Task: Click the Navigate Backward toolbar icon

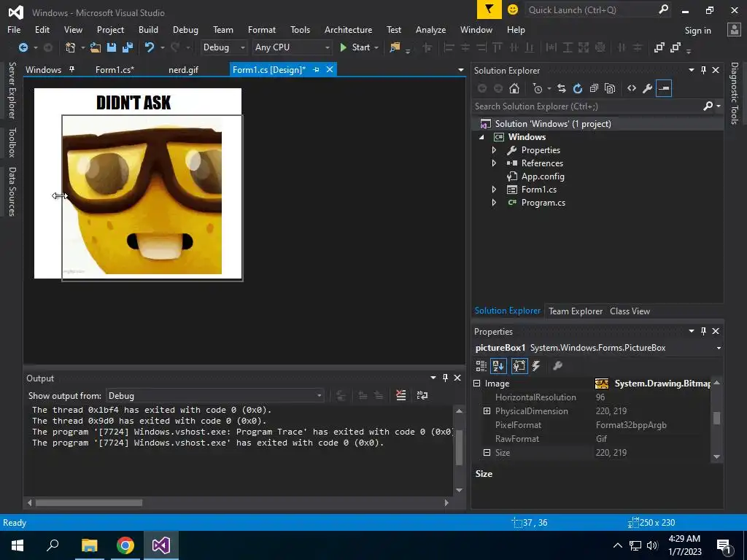Action: [23, 47]
